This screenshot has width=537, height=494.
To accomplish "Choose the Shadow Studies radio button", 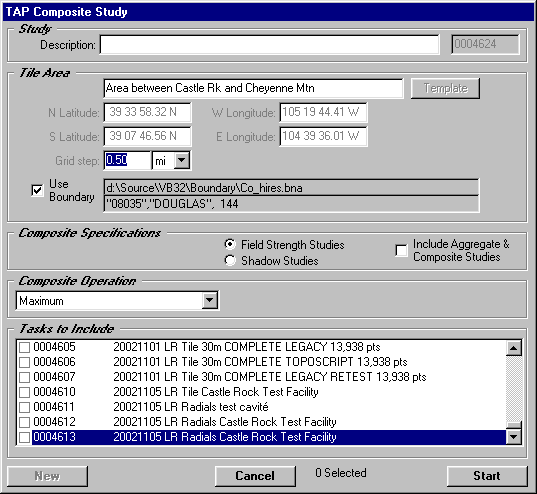I will [230, 260].
